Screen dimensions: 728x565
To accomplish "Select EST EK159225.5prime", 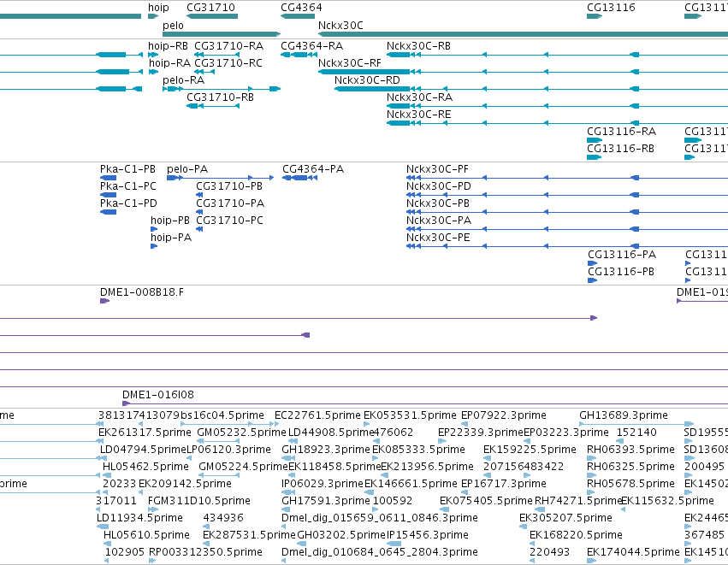I will pyautogui.click(x=530, y=450).
